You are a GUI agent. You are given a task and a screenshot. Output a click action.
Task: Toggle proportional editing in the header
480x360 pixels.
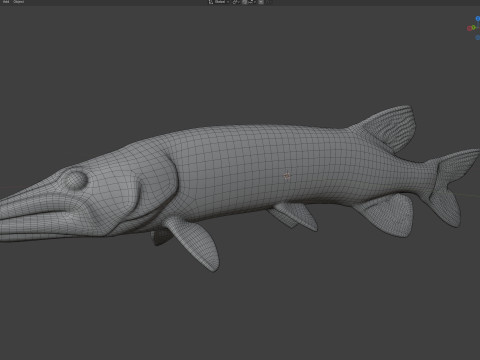(x=261, y=2)
